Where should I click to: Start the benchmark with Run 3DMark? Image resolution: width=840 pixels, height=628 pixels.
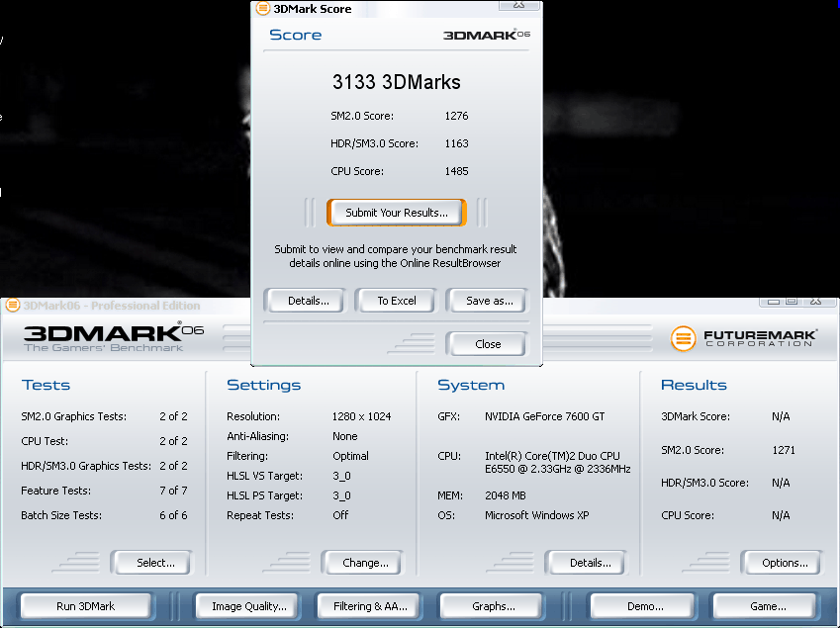click(85, 606)
